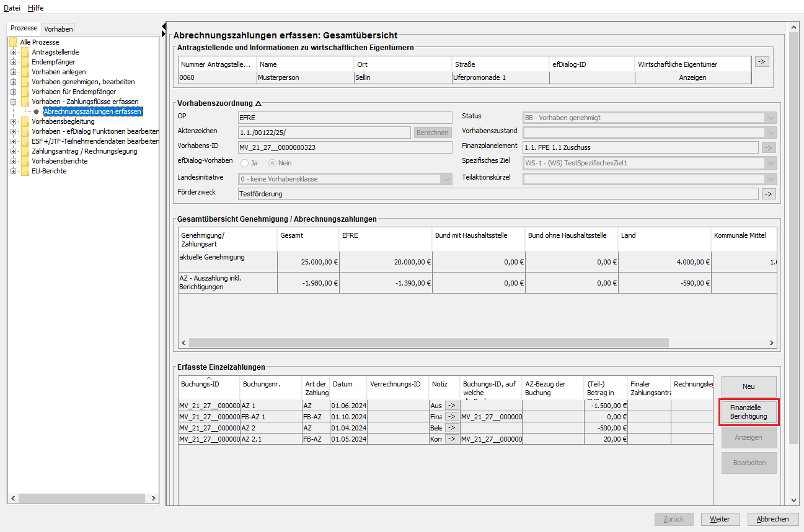Select the Ja radio for efDialog-Vorhaben
804x532 pixels.
pyautogui.click(x=244, y=163)
